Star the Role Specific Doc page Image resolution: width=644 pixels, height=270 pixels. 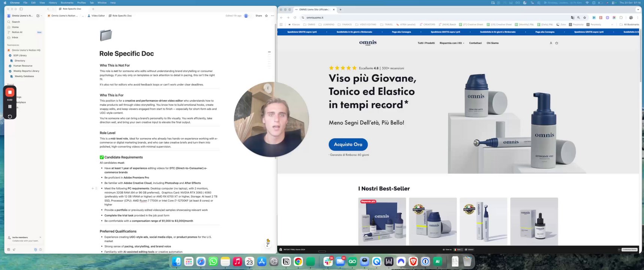tap(266, 16)
